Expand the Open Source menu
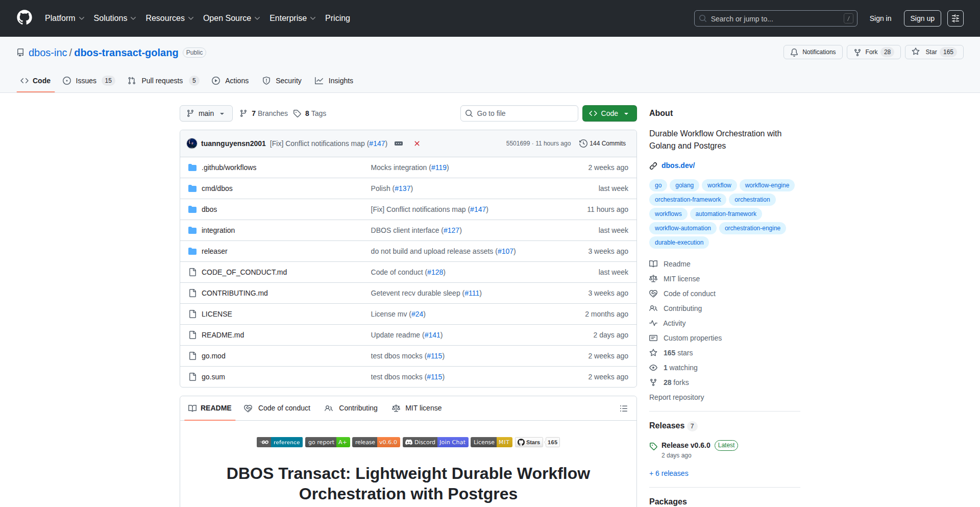980x507 pixels. coord(232,18)
